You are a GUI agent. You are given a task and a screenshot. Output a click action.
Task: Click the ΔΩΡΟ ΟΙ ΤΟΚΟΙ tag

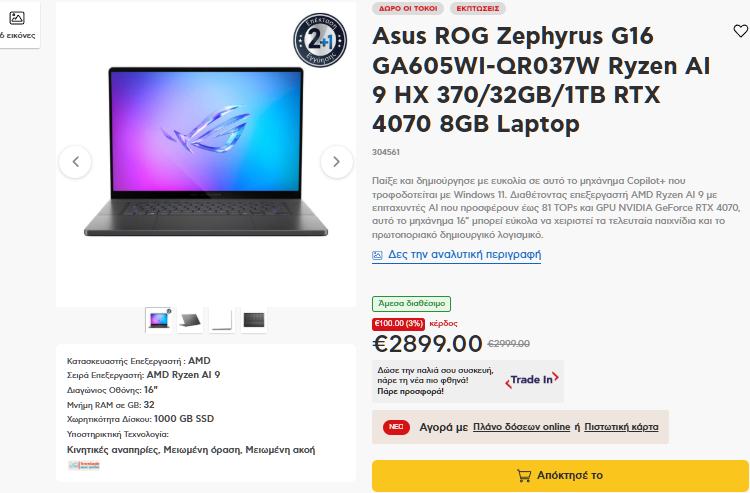tap(408, 8)
